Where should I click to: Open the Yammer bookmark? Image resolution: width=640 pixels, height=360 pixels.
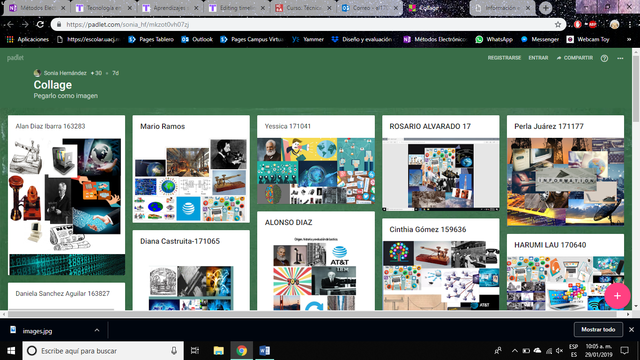coord(308,40)
